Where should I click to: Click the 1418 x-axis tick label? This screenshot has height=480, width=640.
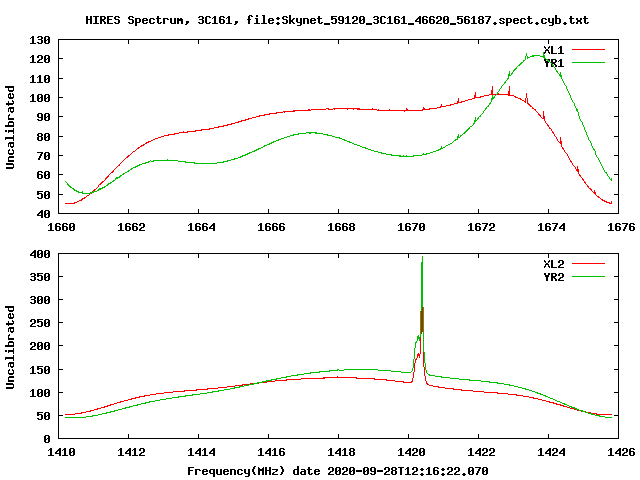[x=341, y=452]
